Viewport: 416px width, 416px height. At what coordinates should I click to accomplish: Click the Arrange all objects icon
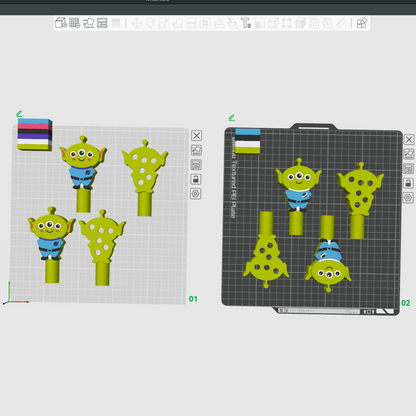tap(102, 23)
